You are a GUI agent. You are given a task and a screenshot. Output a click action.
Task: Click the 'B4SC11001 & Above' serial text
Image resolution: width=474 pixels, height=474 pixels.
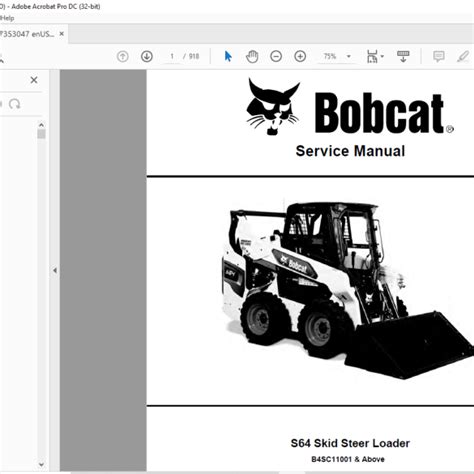[x=348, y=459]
